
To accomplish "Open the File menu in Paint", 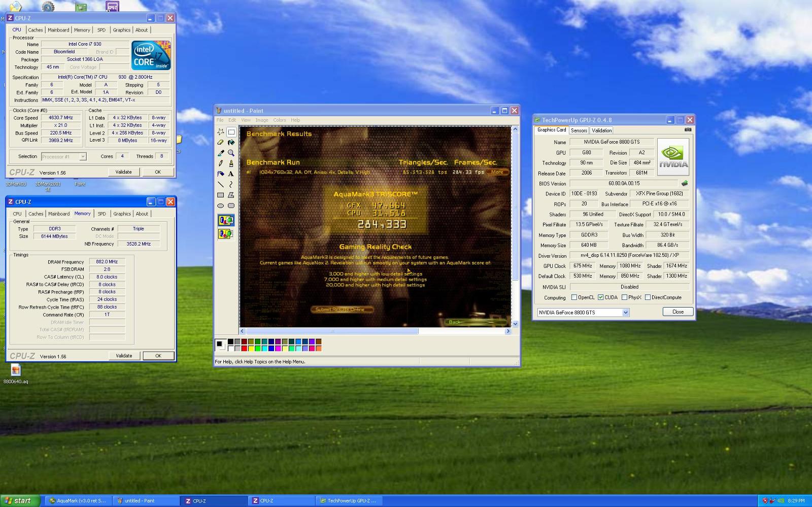I will click(220, 120).
